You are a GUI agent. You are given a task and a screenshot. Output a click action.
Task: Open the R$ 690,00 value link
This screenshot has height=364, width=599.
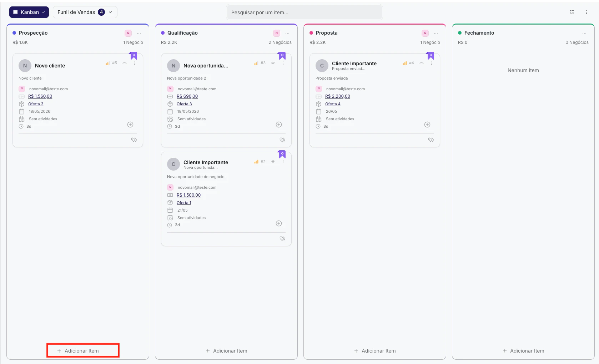click(x=187, y=96)
